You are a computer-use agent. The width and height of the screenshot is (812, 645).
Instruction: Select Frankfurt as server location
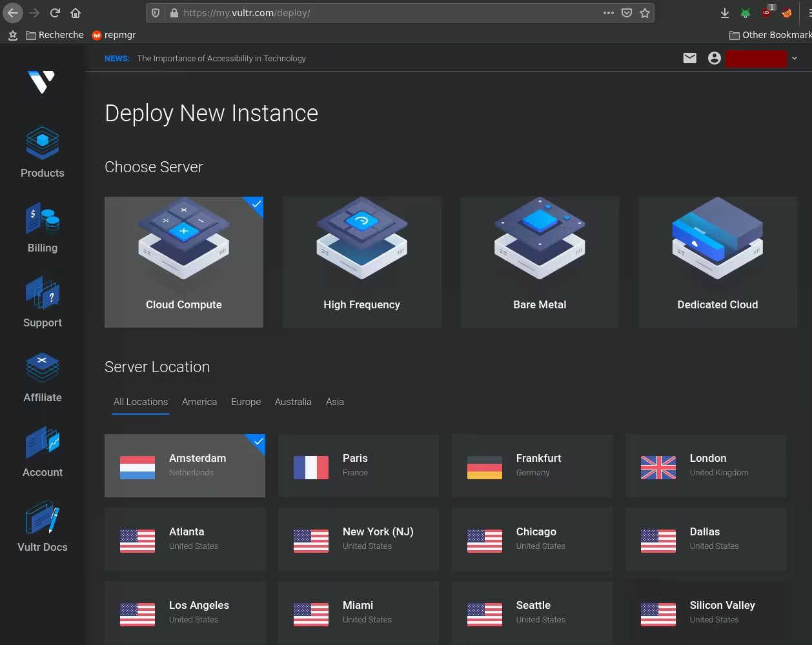pyautogui.click(x=532, y=466)
